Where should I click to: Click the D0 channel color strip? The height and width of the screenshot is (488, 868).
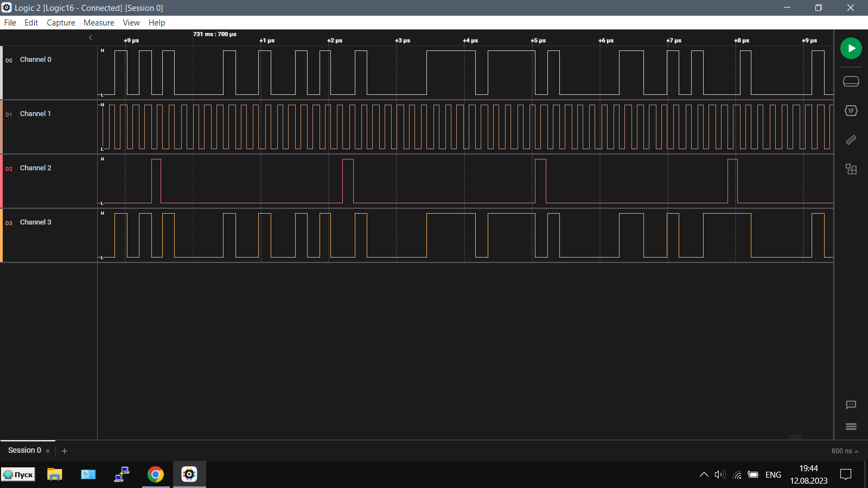[x=1, y=73]
